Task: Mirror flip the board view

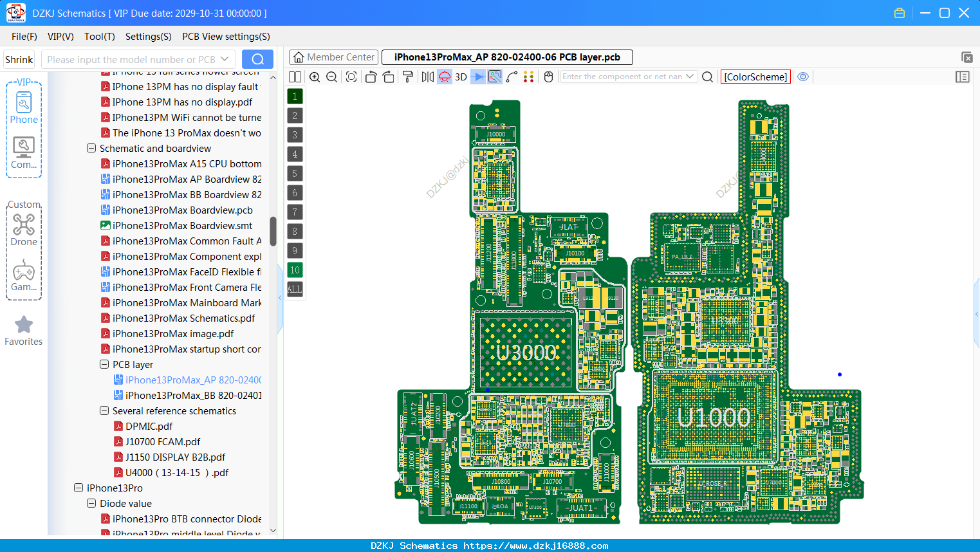Action: [x=428, y=77]
